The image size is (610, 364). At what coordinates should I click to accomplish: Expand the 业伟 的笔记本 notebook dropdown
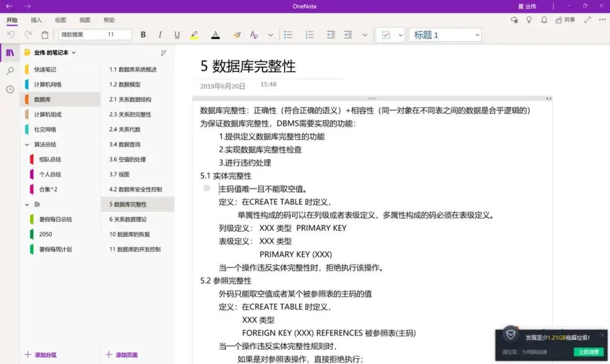pos(73,52)
